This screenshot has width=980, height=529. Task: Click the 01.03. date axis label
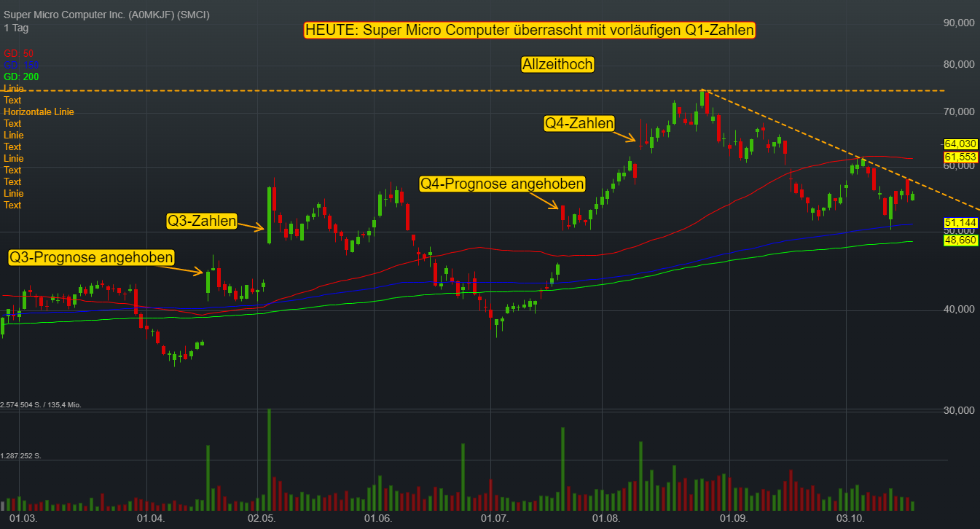click(x=23, y=519)
